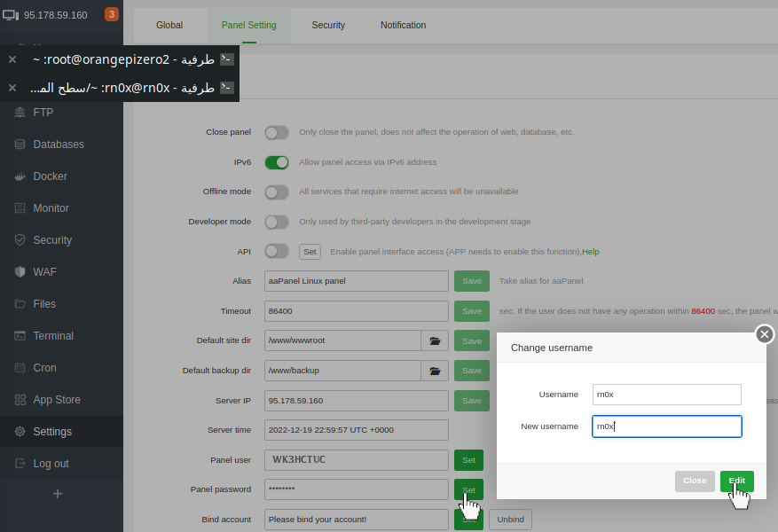This screenshot has height=532, width=778.
Task: Click the Username field in dialog
Action: pos(667,395)
